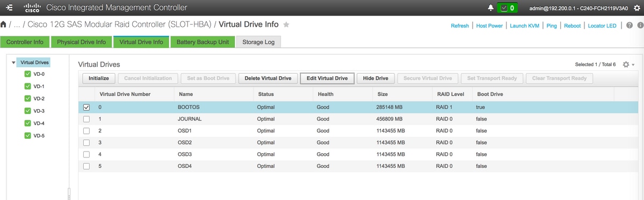
Task: Click the Edit Virtual Drive button
Action: point(327,78)
